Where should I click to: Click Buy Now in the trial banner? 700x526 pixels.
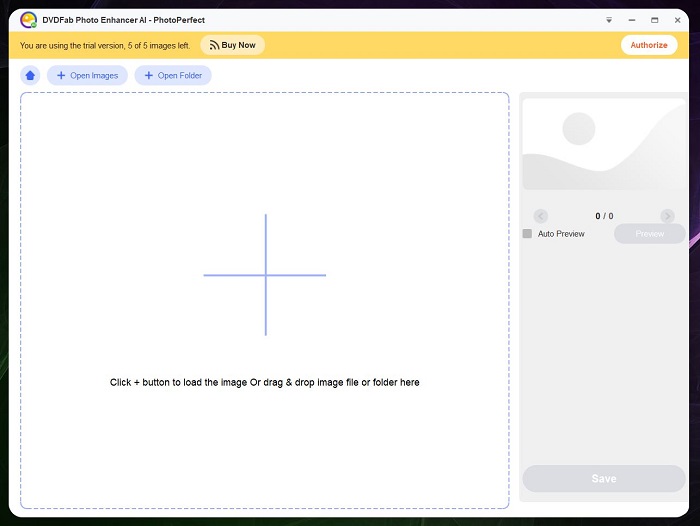click(233, 45)
